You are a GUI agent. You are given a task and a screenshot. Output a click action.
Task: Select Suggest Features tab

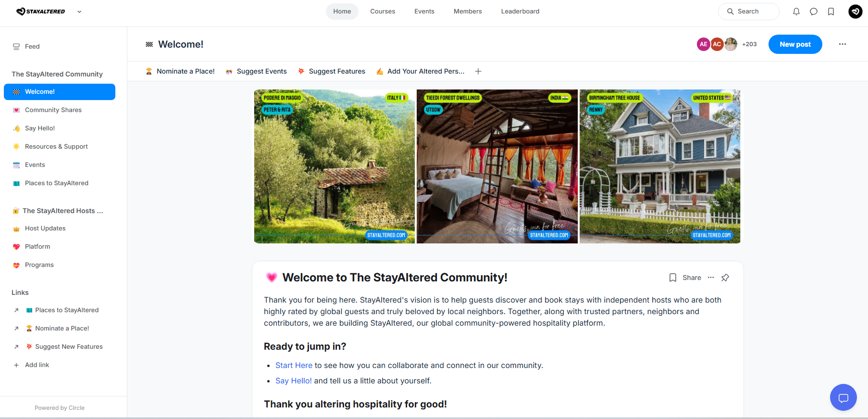coord(332,71)
